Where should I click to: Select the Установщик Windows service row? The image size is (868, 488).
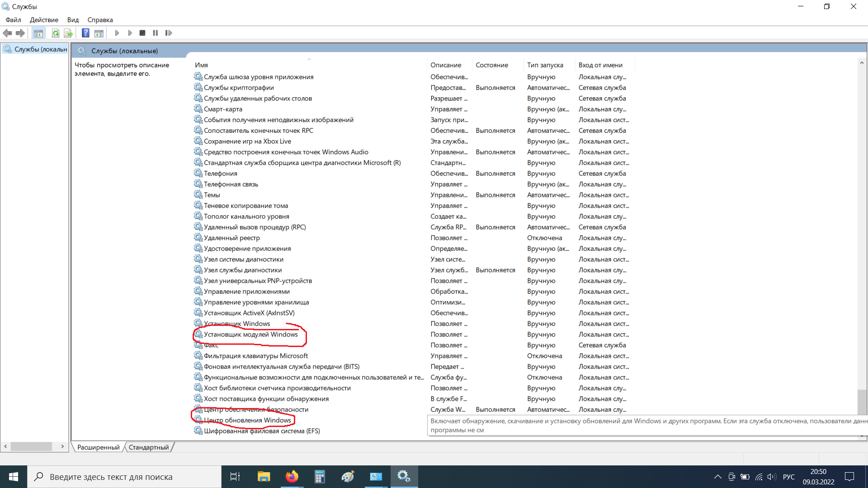237,324
